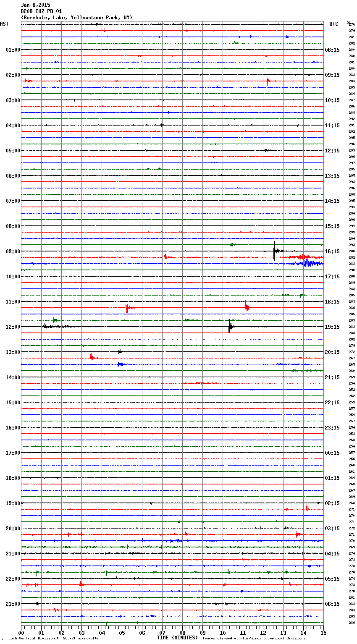The image size is (357, 644).
Task: Select the 04:00 MST hour label
Action: tap(13, 126)
